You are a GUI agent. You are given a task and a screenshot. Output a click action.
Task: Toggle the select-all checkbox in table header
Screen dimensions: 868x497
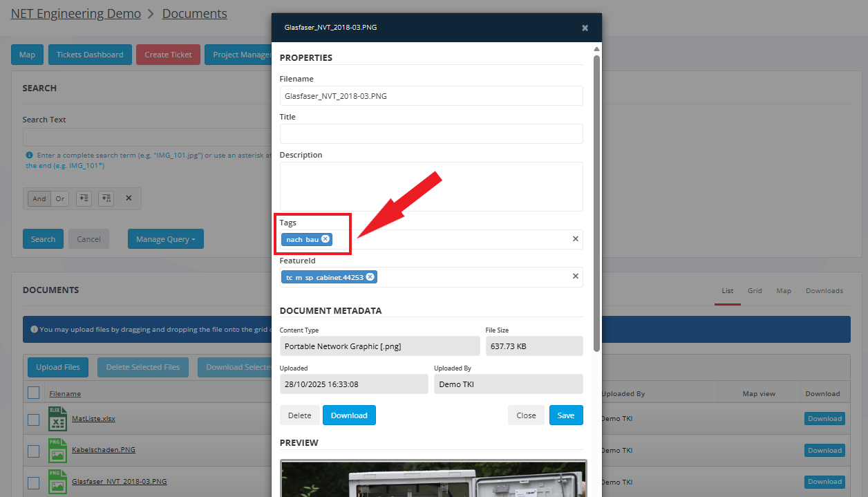coord(33,393)
